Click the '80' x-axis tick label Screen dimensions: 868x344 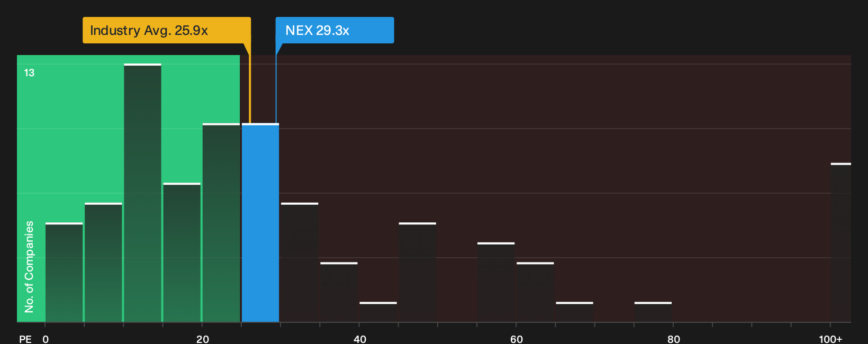[x=674, y=339]
